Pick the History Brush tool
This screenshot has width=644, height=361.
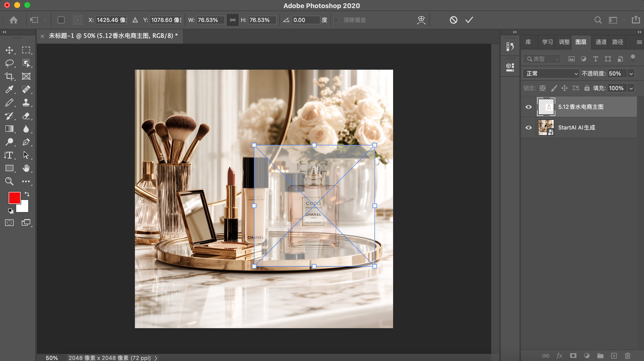(x=9, y=116)
